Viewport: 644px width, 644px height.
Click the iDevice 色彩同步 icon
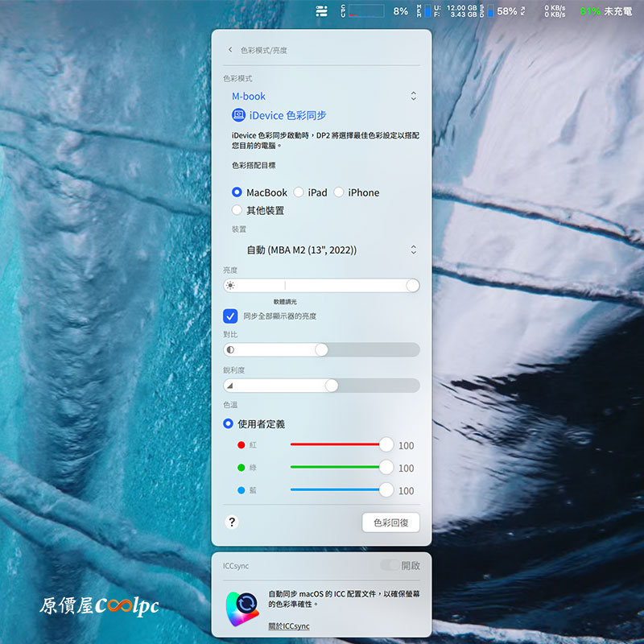point(239,115)
